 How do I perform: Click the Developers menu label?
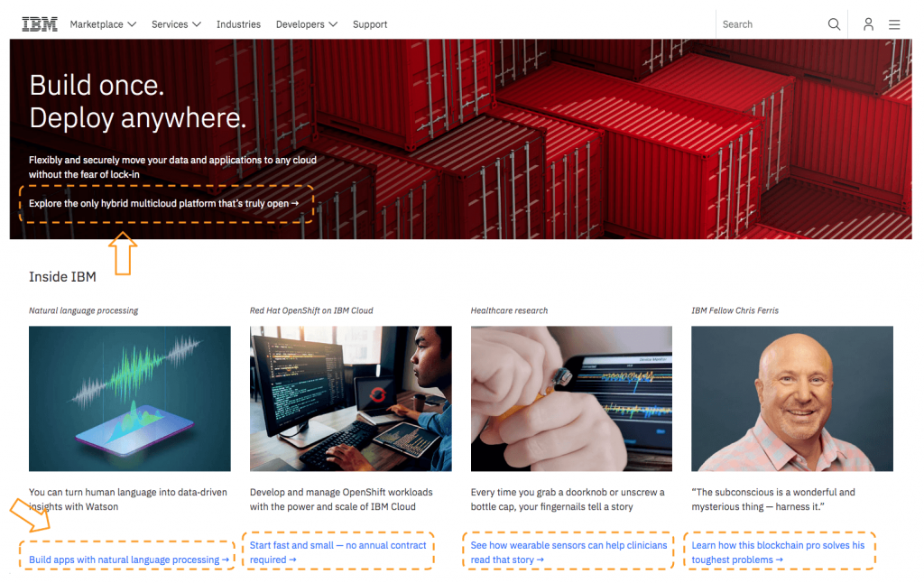point(300,24)
